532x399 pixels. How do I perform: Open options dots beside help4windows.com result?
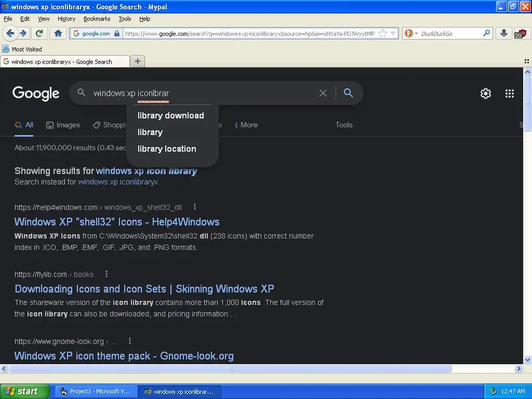[x=195, y=207]
